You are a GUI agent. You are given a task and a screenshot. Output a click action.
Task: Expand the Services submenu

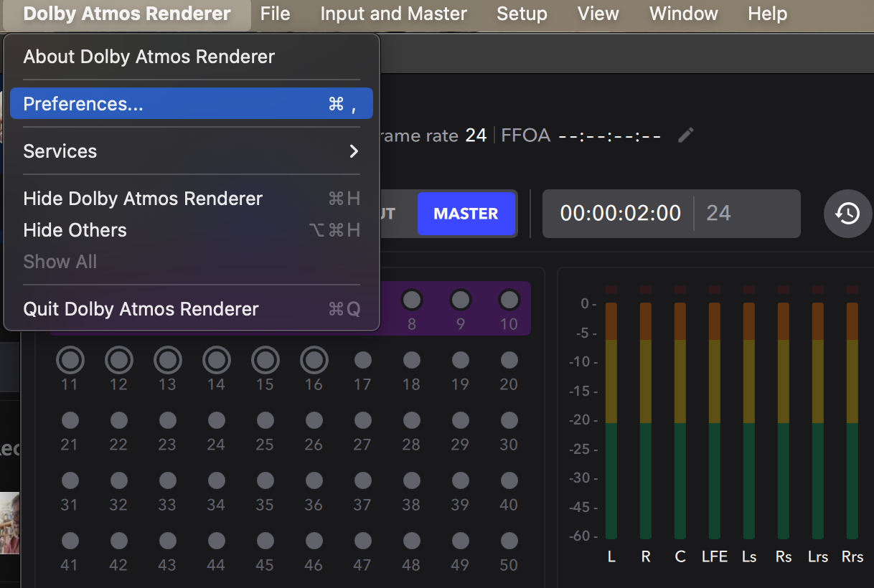tap(192, 151)
